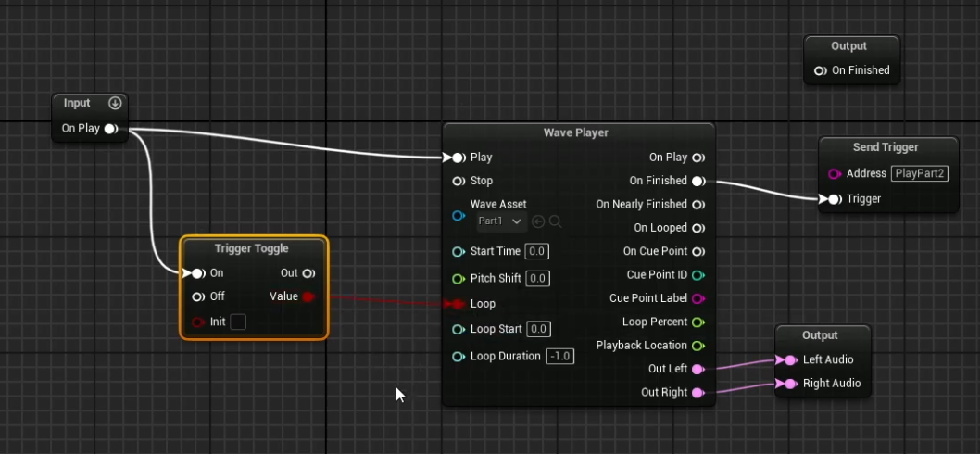Screen dimensions: 980x454
Task: Click the Wave Asset input pin
Action: 459,216
